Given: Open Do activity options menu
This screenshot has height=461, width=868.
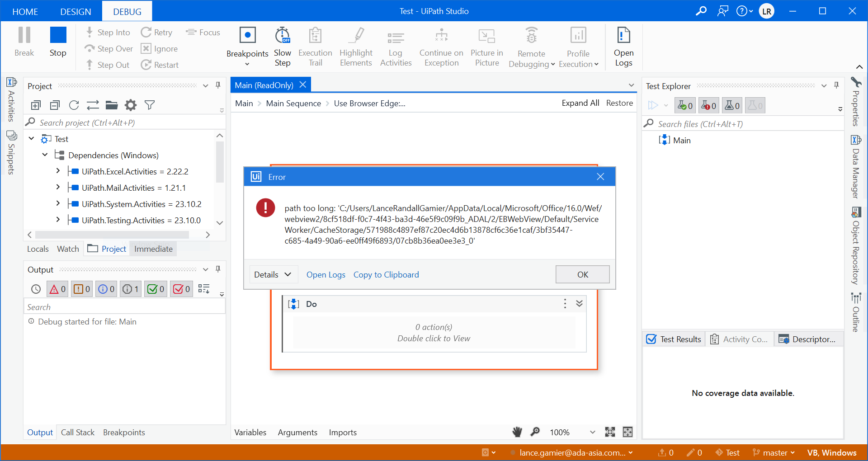Looking at the screenshot, I should point(565,304).
